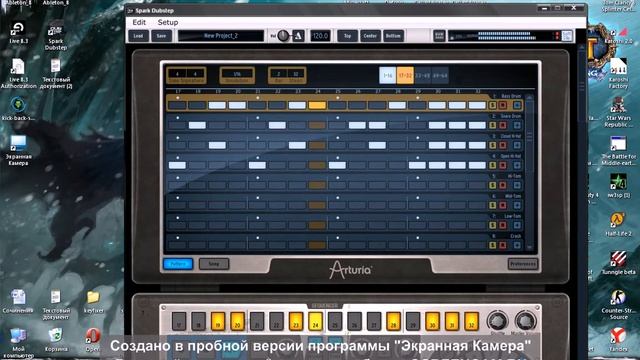Screen dimensions: 640x360
Task: Open the Setup menu
Action: (168, 22)
